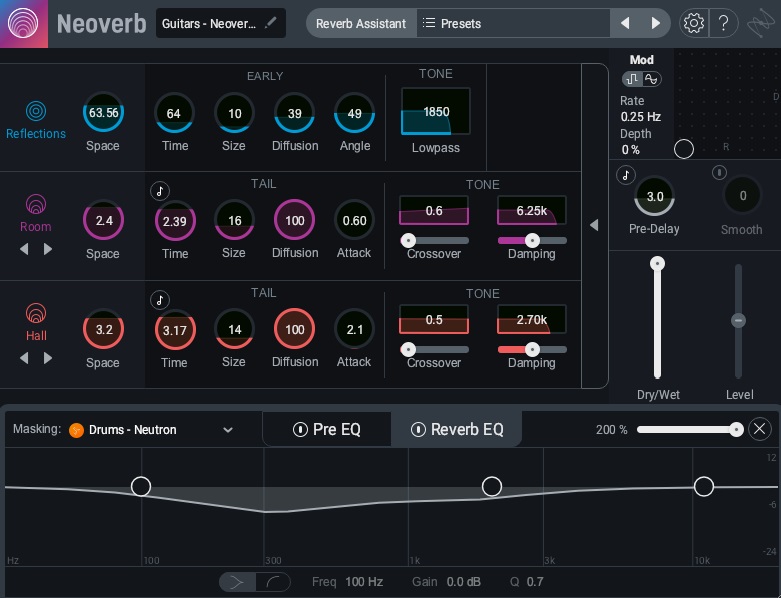This screenshot has width=781, height=598.
Task: Click the Rate value 0.25 Hz
Action: point(641,117)
